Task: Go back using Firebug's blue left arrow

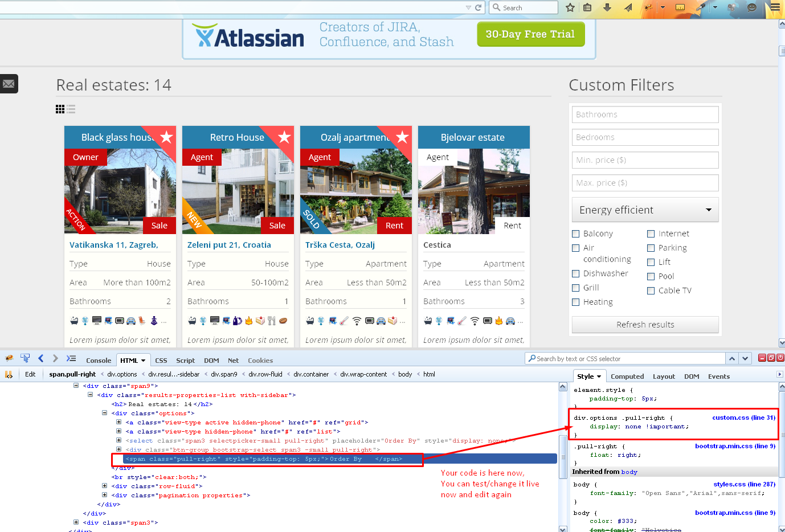Action: tap(40, 358)
